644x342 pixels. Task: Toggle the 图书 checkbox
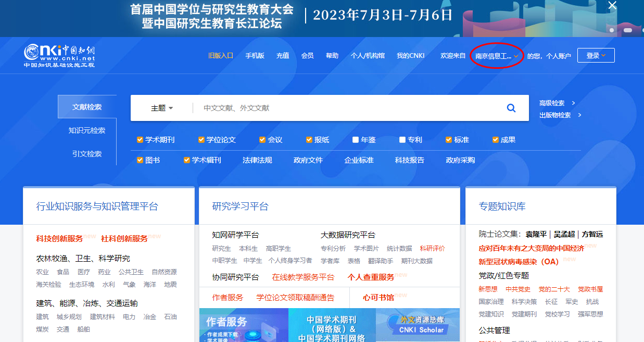pyautogui.click(x=140, y=160)
